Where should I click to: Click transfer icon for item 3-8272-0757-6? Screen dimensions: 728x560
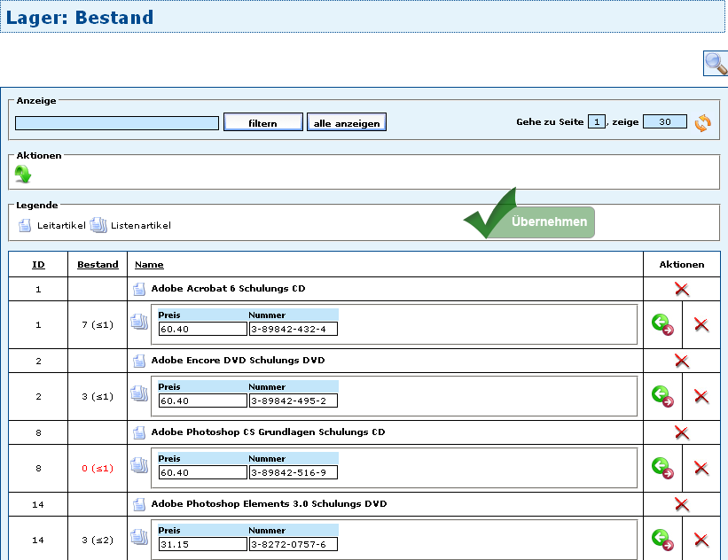point(661,539)
